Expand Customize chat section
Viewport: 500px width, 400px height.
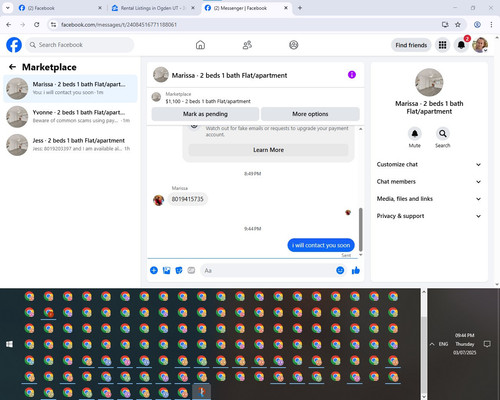click(429, 164)
